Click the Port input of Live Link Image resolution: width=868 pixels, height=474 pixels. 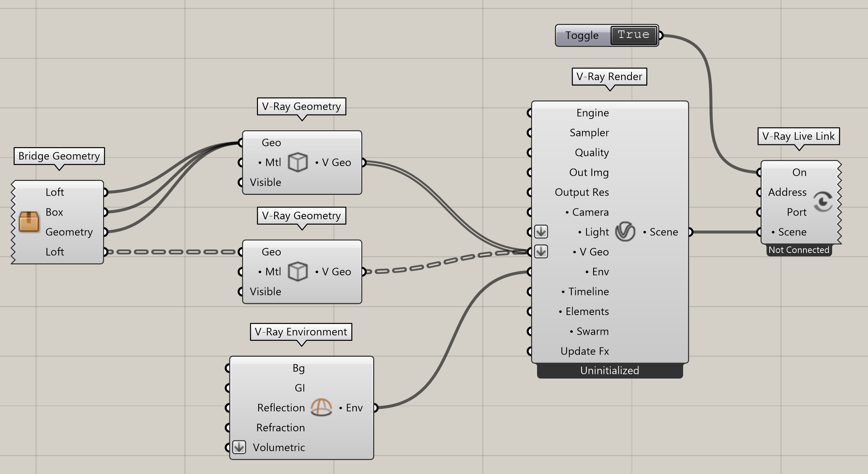click(x=797, y=212)
